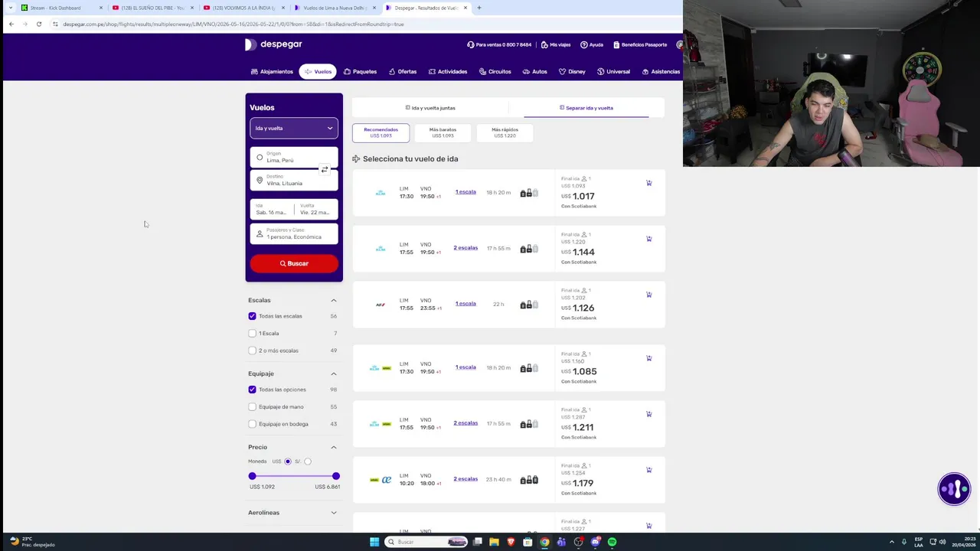
Task: Click the red Buscar button
Action: pyautogui.click(x=294, y=263)
